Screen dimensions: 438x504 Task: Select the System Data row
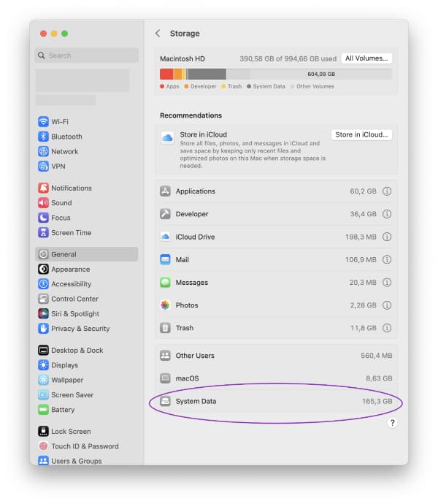(276, 401)
